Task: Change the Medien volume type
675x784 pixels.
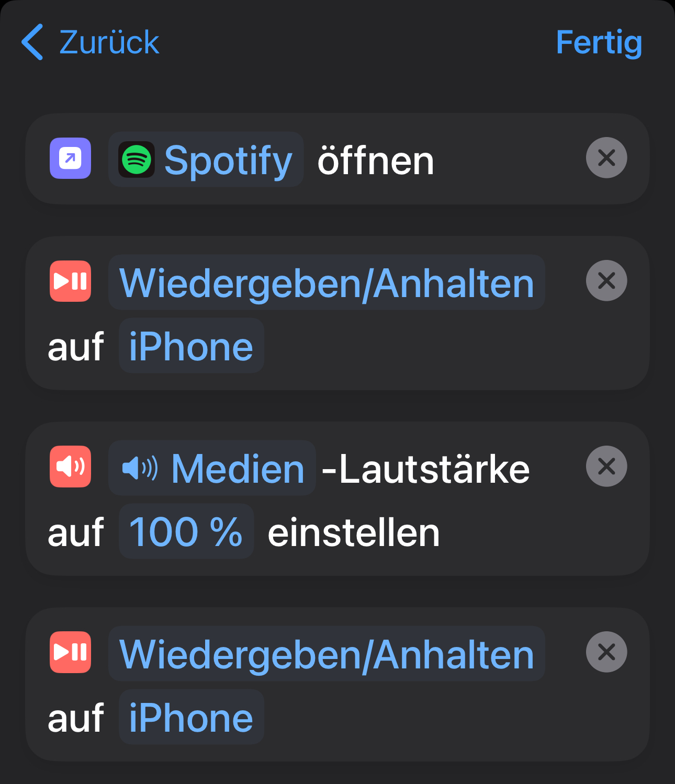Action: [x=238, y=469]
